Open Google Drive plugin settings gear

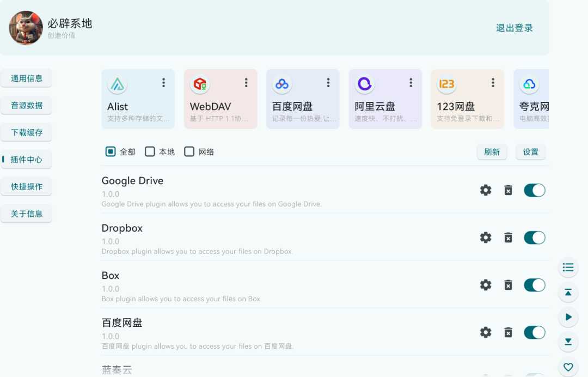pyautogui.click(x=486, y=190)
